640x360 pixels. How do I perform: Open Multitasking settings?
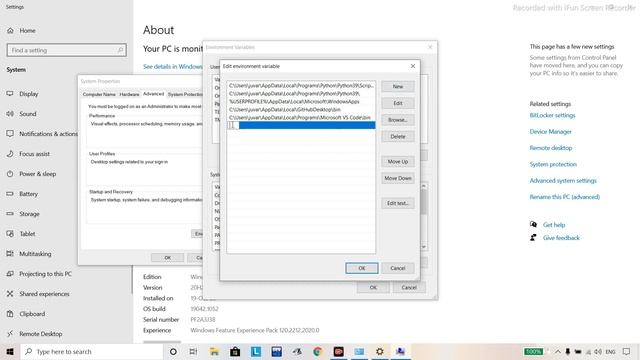(x=35, y=254)
